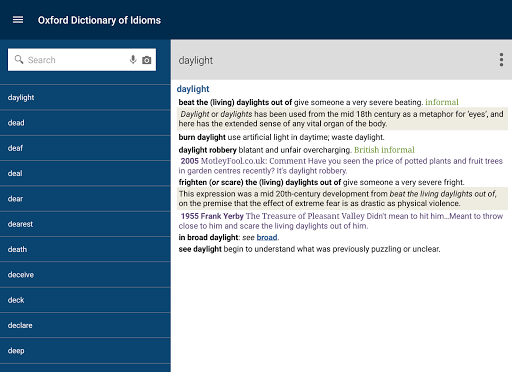Open the three-dot overflow menu

pos(501,60)
